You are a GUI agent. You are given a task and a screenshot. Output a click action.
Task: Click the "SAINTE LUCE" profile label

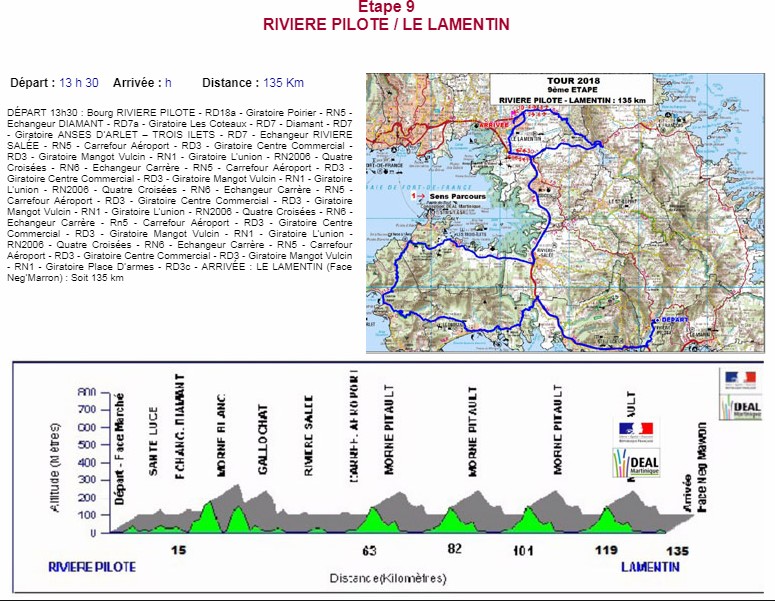[x=153, y=441]
